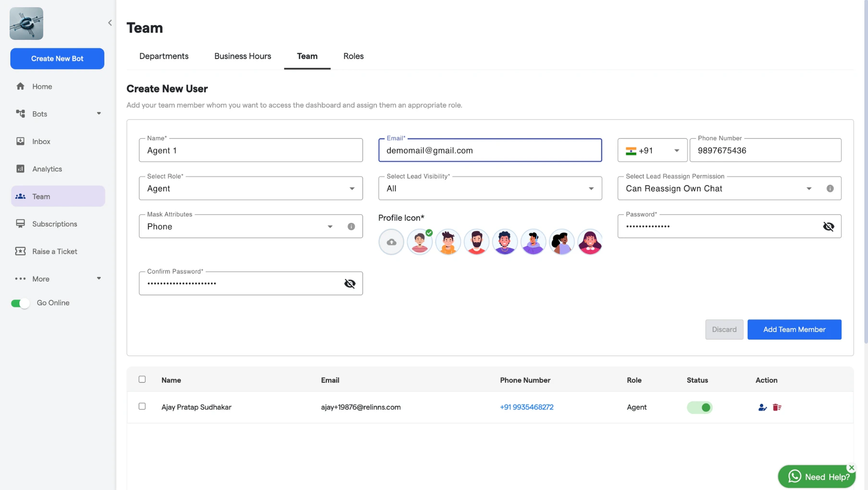Screen dimensions: 868x490
Task: Open Raise a Ticket from sidebar
Action: click(x=58, y=251)
